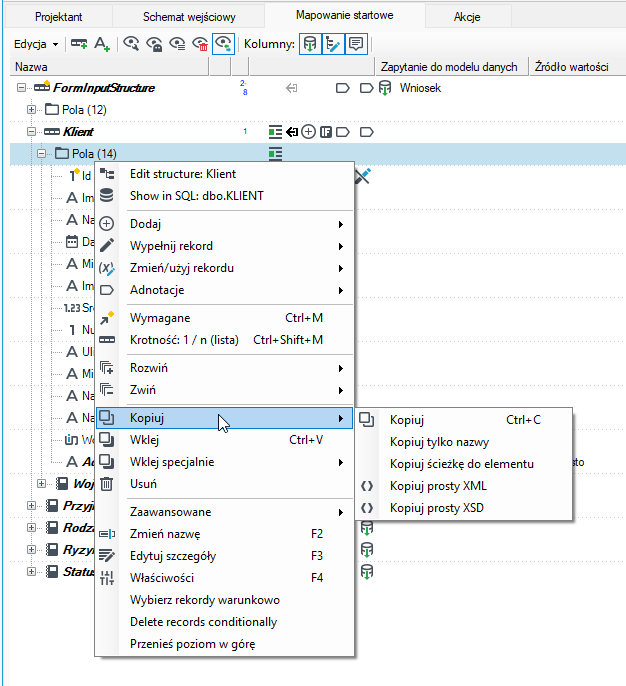Click the left arrow icon in Klient row
This screenshot has height=686, width=626.
tap(292, 132)
